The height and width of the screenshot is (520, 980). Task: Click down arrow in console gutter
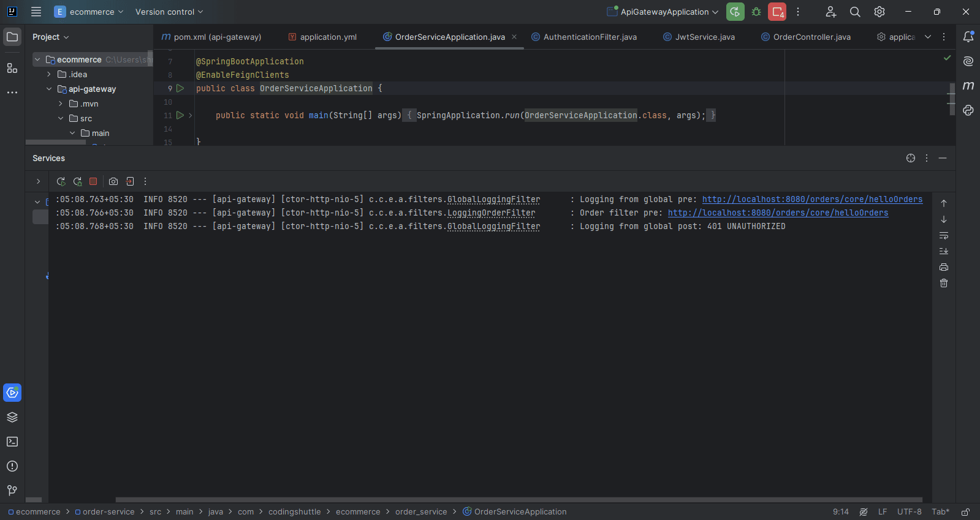[x=944, y=219]
